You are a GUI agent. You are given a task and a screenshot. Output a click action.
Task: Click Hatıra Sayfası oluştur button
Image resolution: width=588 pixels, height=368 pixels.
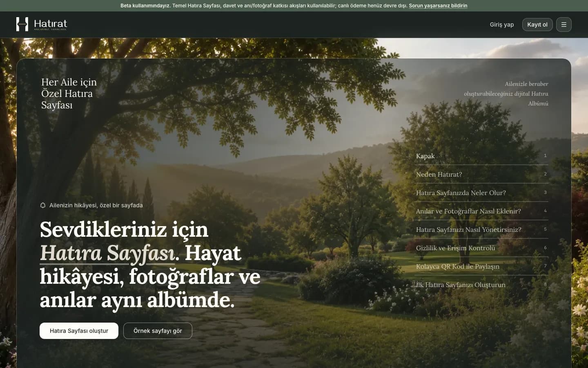(79, 331)
